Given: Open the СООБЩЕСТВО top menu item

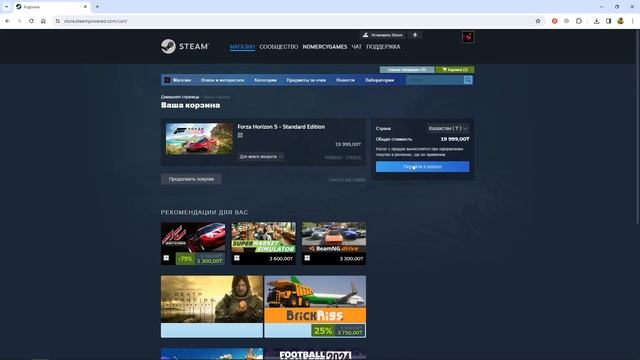Looking at the screenshot, I should (279, 47).
